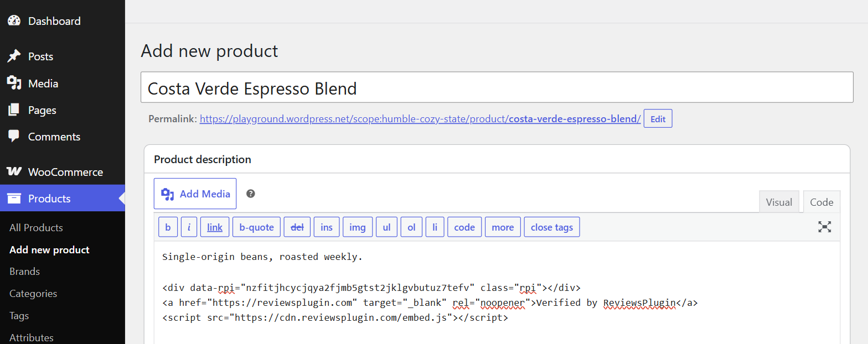Screen dimensions: 868x344
Task: Click the Product description panel heading
Action: point(203,159)
